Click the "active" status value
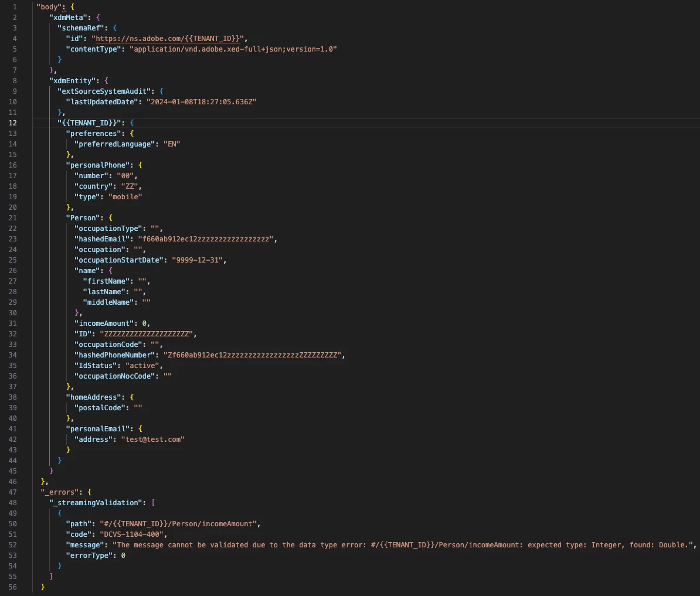The width and height of the screenshot is (700, 596). pos(142,366)
